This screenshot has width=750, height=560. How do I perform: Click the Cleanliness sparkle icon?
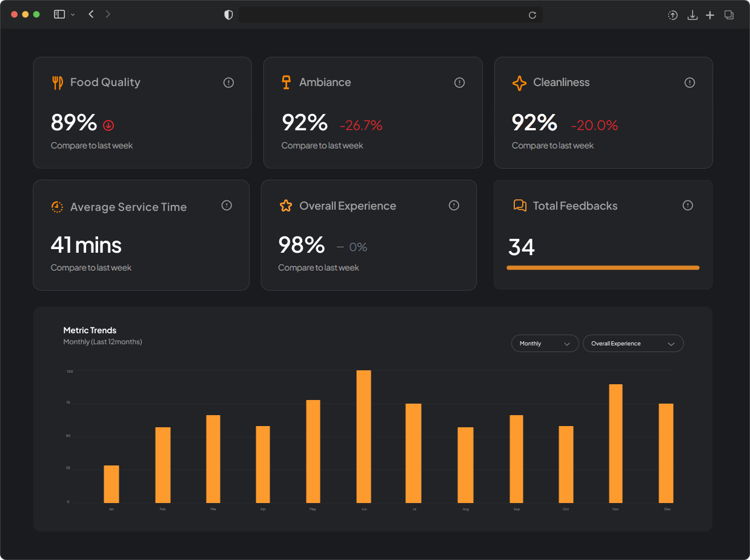[519, 82]
